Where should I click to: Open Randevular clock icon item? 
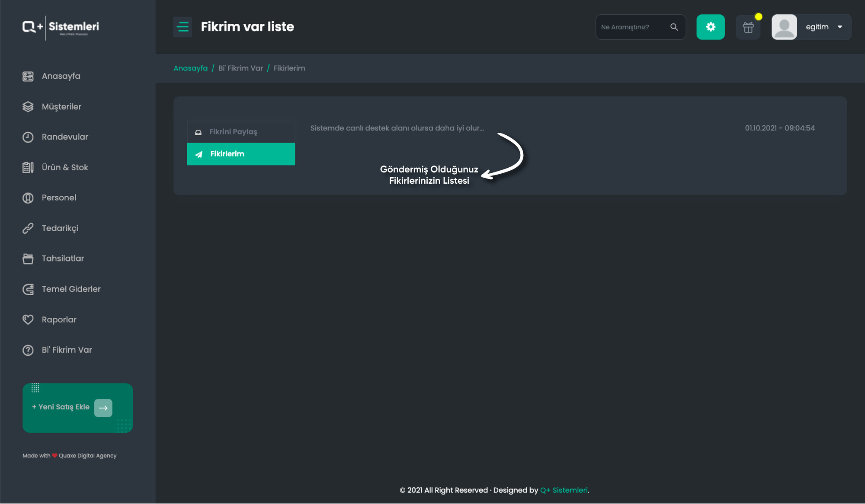[65, 137]
